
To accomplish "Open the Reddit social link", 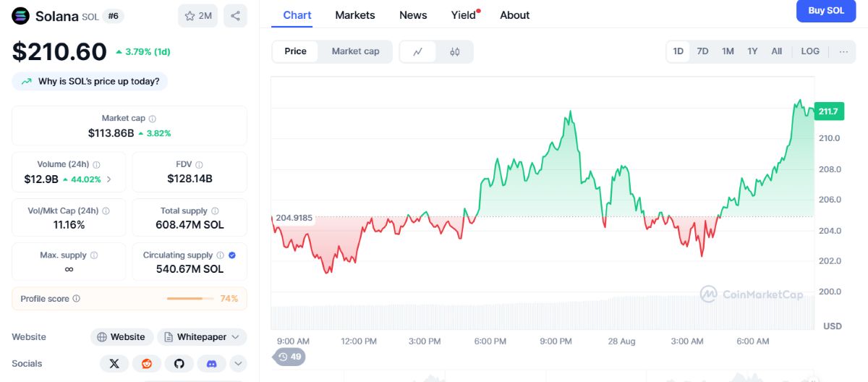I will pyautogui.click(x=147, y=363).
